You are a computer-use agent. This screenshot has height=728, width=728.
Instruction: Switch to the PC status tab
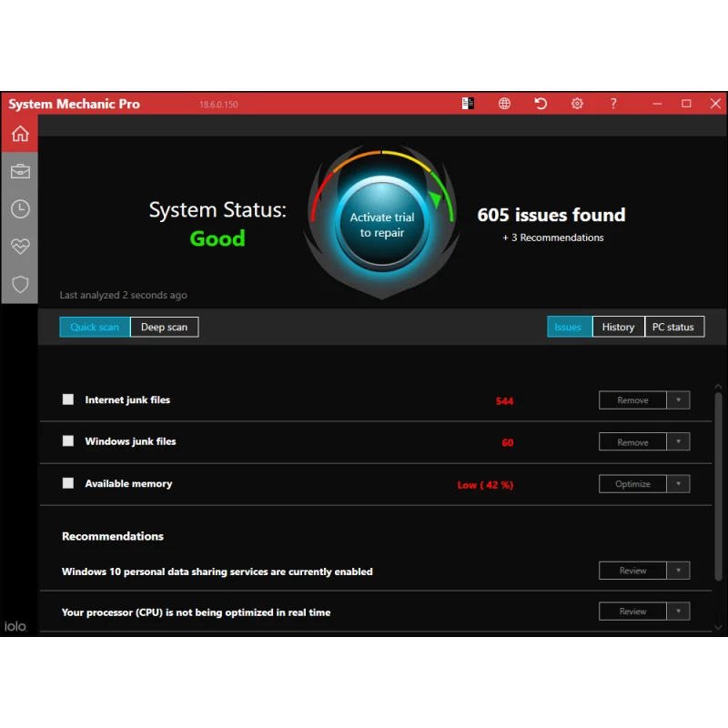(674, 326)
